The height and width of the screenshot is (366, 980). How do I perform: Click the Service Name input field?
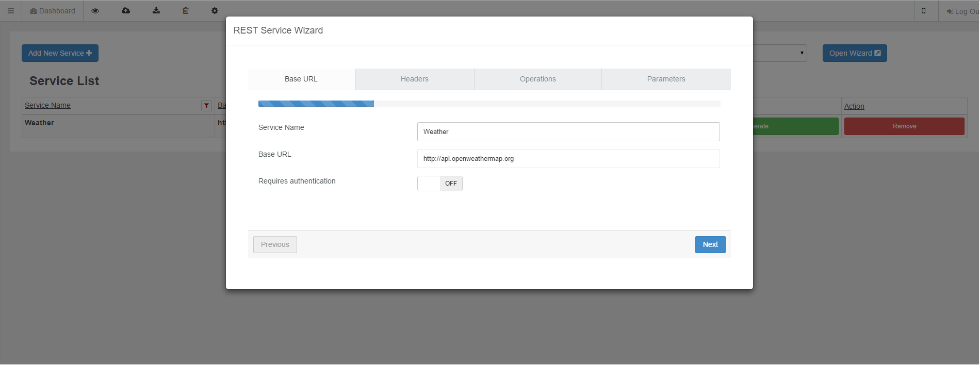point(568,132)
